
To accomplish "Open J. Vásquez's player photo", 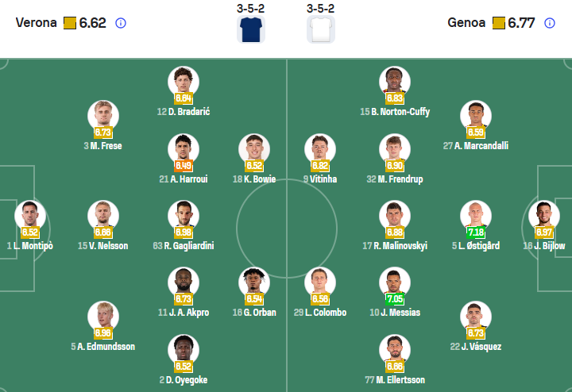I will [476, 316].
